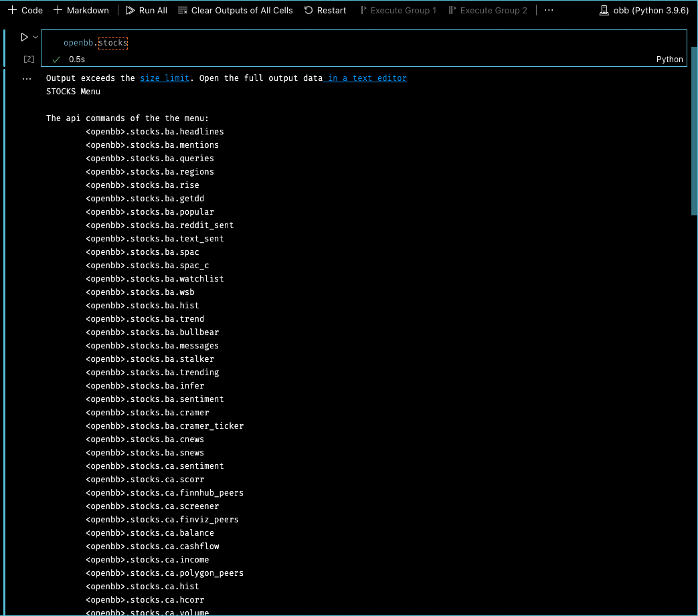Click the '<openbb>.stocks.ba.stalker' line

150,359
